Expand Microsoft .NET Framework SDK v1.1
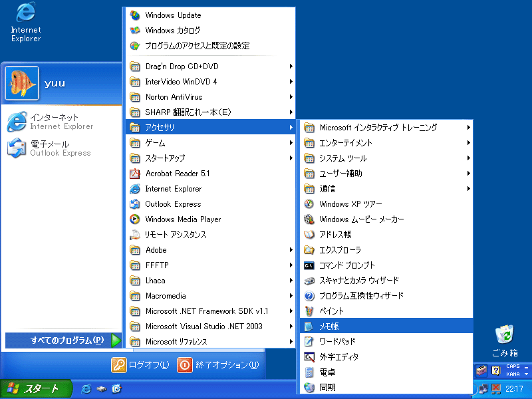 click(210, 311)
